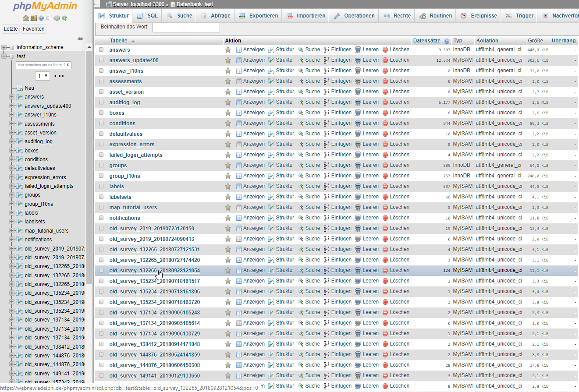The image size is (579, 392).
Task: Click the logout door icon in sidebar
Action: [x=33, y=18]
